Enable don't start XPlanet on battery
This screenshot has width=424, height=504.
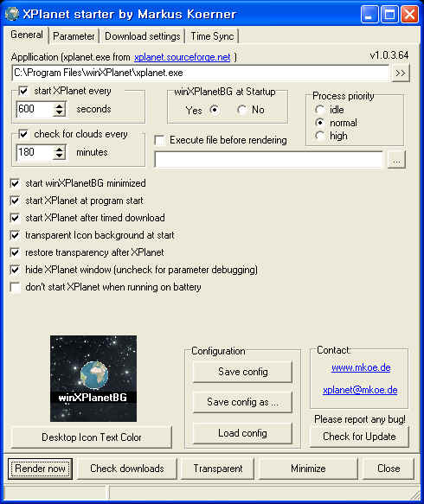[x=15, y=287]
